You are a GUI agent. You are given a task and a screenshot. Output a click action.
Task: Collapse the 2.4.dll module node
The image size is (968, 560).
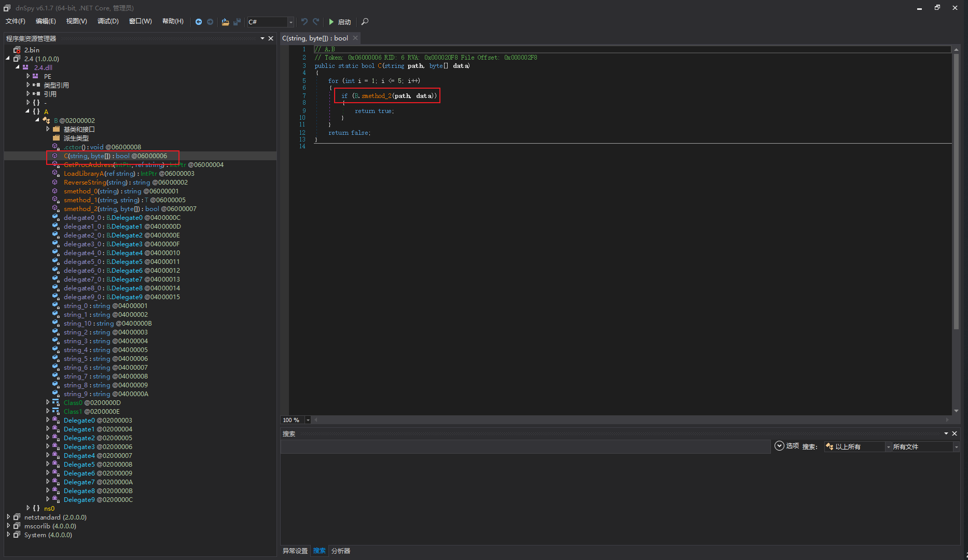[x=18, y=67]
